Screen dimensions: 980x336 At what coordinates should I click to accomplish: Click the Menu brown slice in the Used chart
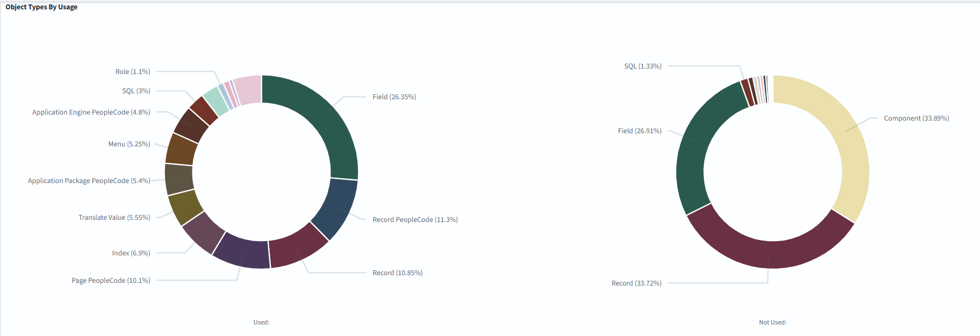point(181,150)
